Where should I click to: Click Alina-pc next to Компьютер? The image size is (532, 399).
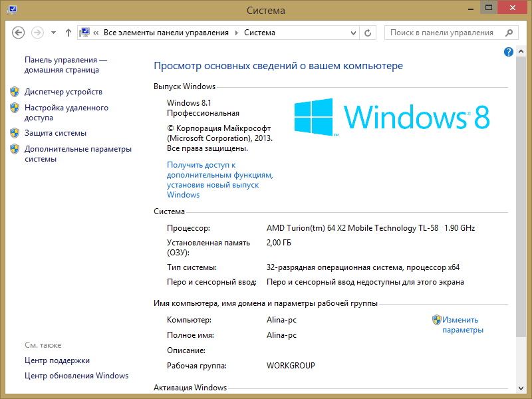click(x=281, y=320)
